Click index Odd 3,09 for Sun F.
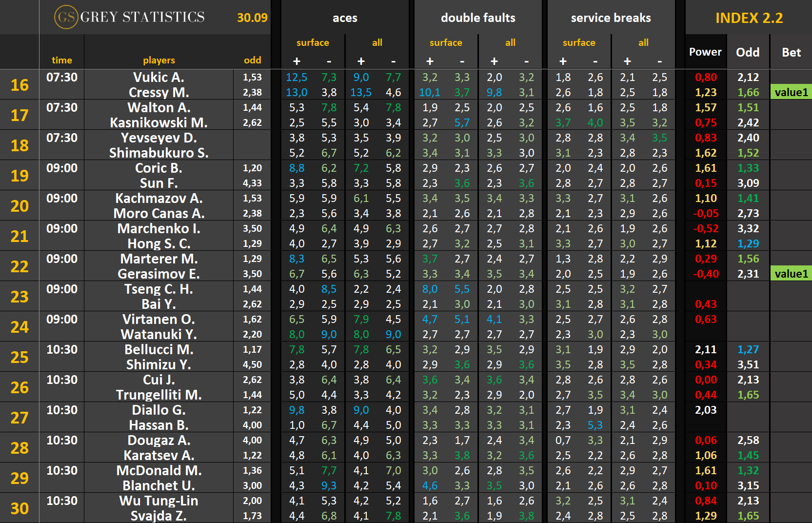Image resolution: width=812 pixels, height=523 pixels. (x=748, y=183)
